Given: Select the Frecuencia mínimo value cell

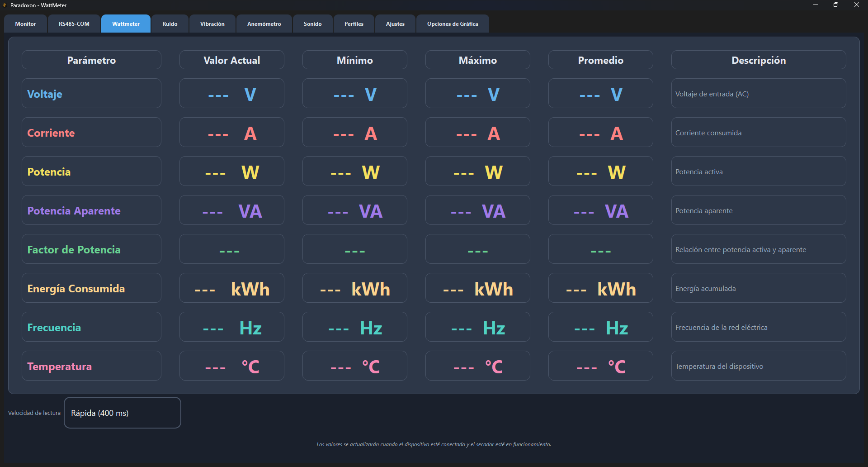Looking at the screenshot, I should 355,327.
